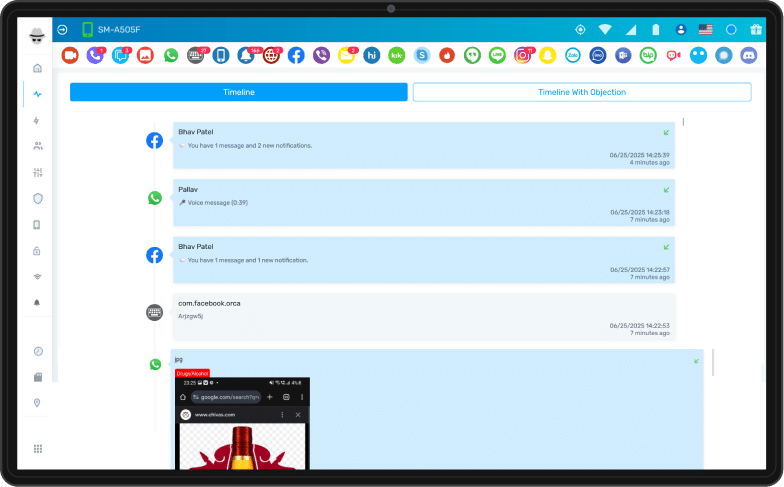Click the timeline list scrollbar
This screenshot has height=487, width=784.
[x=683, y=122]
